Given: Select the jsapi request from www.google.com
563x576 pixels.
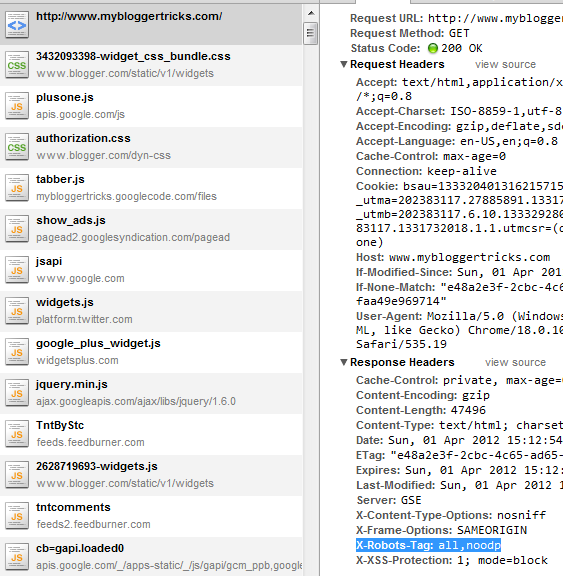Looking at the screenshot, I should pyautogui.click(x=151, y=271).
